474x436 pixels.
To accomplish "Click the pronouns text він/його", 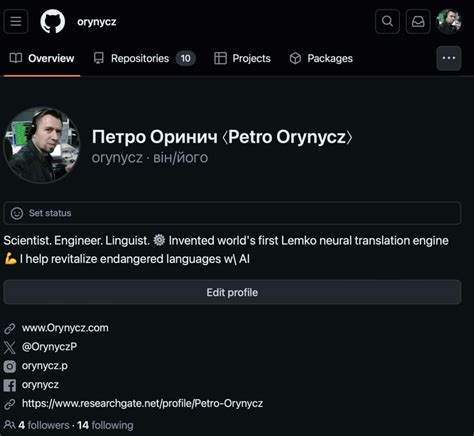I will point(180,158).
